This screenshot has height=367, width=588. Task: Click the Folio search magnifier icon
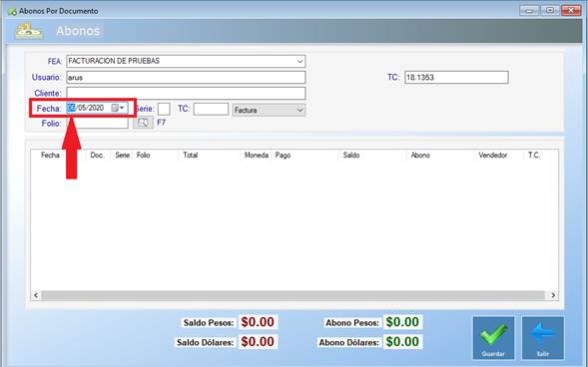(143, 123)
